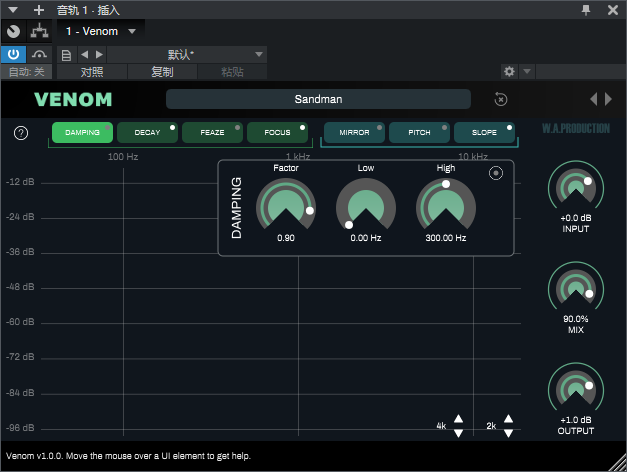The width and height of the screenshot is (627, 472).
Task: Click the 0.00 Hz Low value
Action: click(x=366, y=238)
